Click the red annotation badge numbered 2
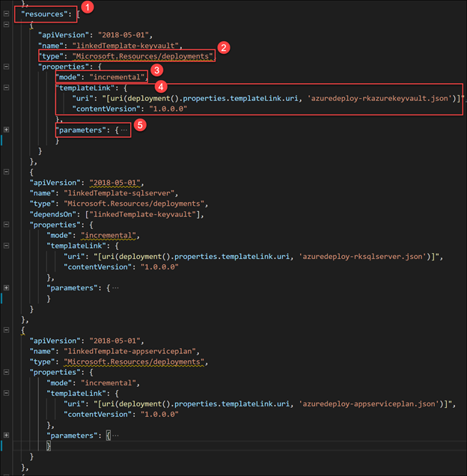The width and height of the screenshot is (467, 476). pos(223,46)
